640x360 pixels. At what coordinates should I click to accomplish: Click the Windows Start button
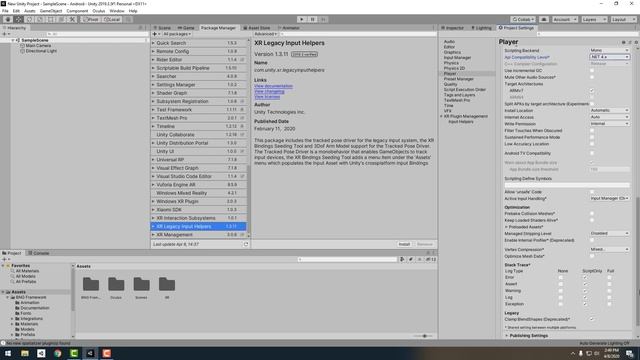coord(8,353)
